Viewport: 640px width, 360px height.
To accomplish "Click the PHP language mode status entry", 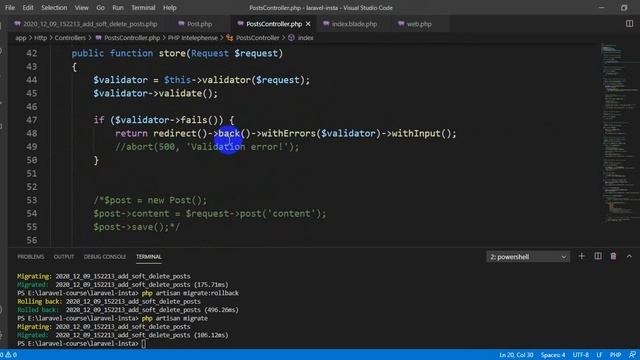I will [x=615, y=355].
